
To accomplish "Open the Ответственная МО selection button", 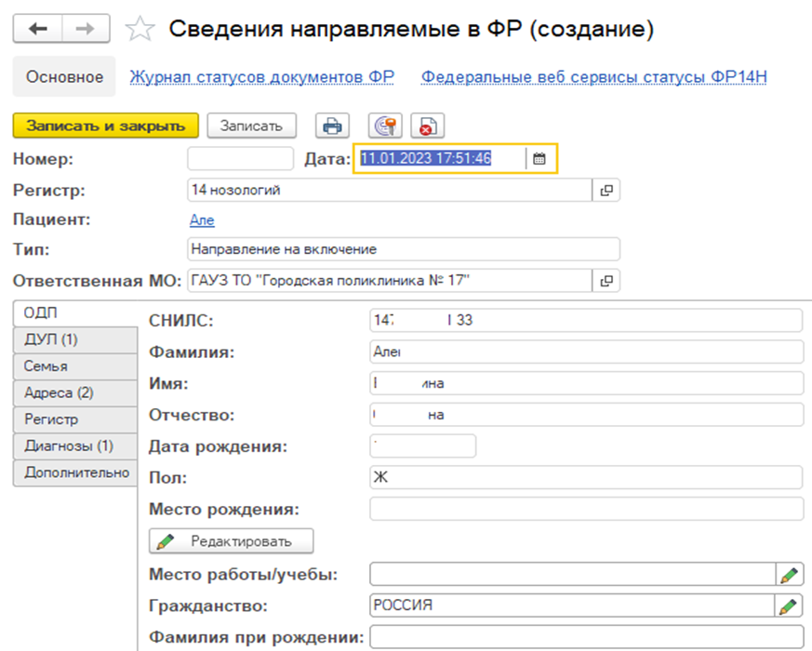I will (x=606, y=280).
